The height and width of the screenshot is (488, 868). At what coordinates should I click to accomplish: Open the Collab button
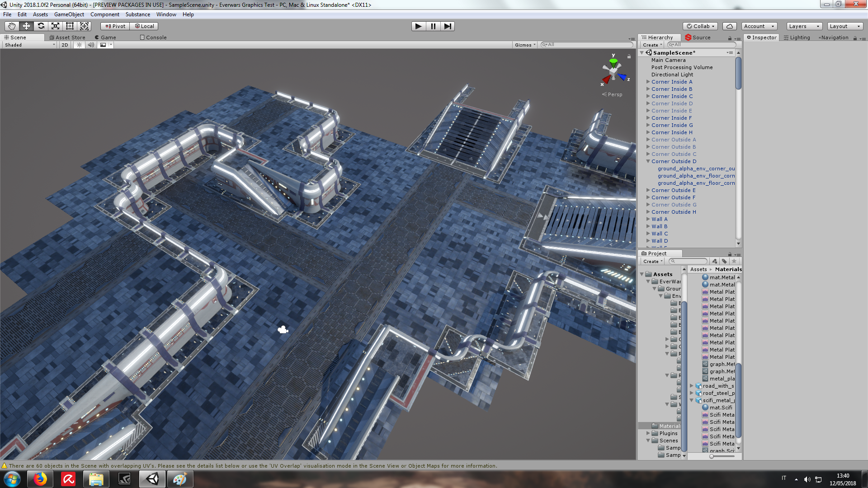point(700,26)
